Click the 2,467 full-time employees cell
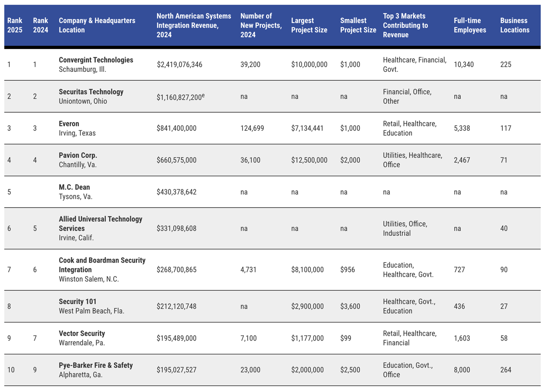 (x=462, y=160)
